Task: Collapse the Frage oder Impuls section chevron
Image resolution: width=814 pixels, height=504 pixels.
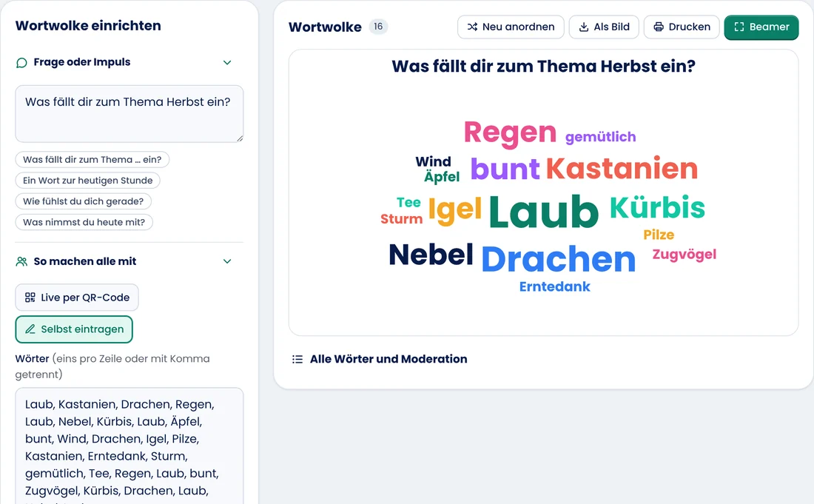Action: [x=227, y=62]
